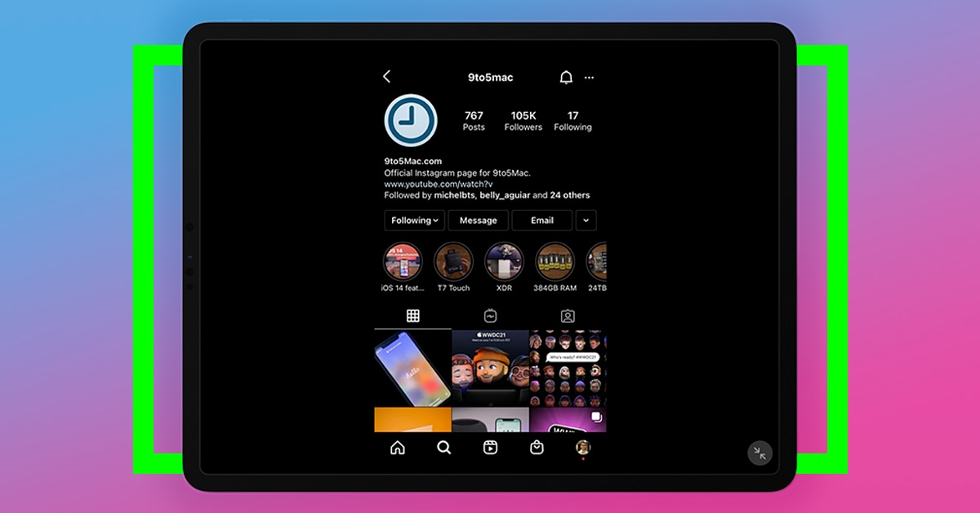
Task: Open notification bell for 9to5mac
Action: [566, 77]
